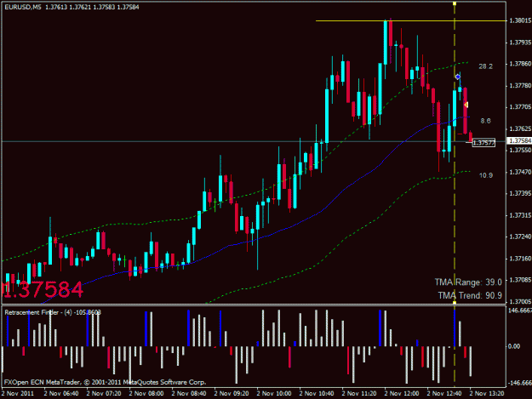
Task: Click the TMA Trend: 90.9 label
Action: 470,295
